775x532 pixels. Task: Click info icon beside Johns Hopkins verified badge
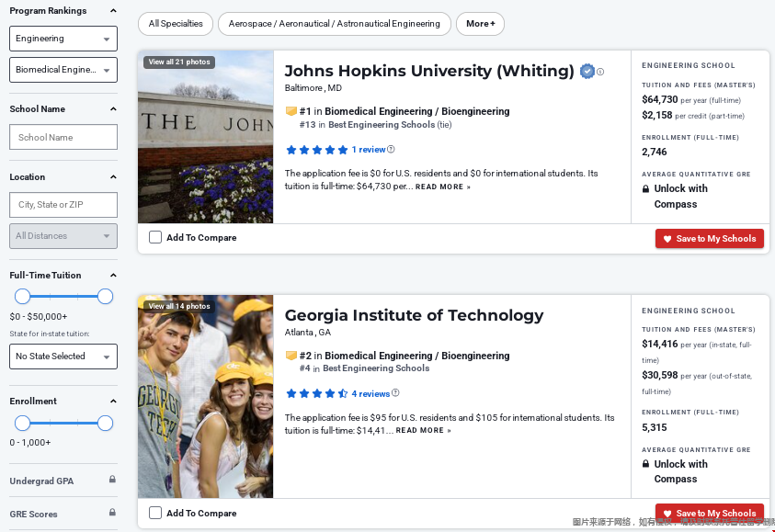click(600, 72)
